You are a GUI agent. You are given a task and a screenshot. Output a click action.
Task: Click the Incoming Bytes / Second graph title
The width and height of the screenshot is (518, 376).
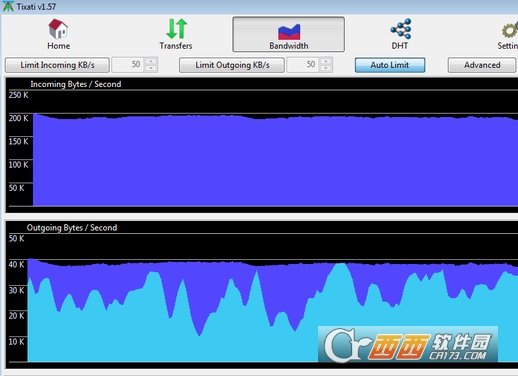tap(76, 84)
